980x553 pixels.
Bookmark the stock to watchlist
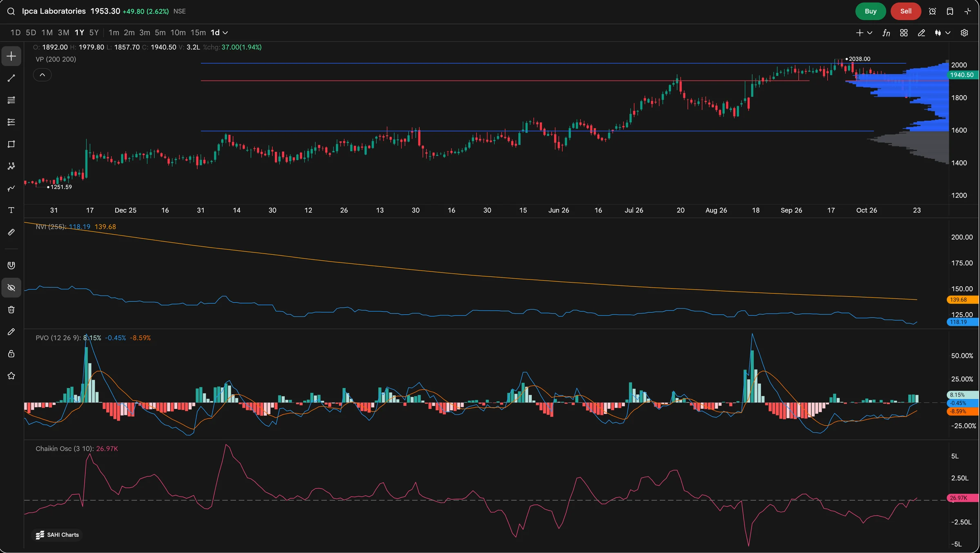coord(950,11)
